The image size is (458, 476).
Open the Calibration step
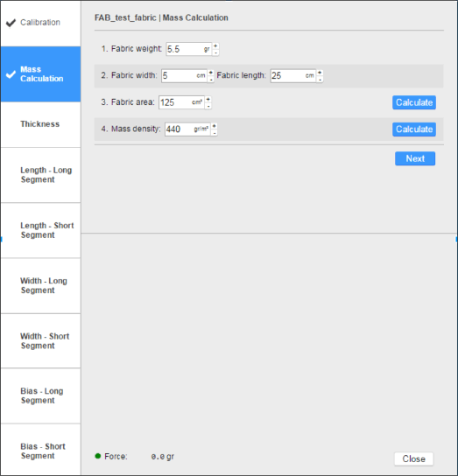coord(40,23)
